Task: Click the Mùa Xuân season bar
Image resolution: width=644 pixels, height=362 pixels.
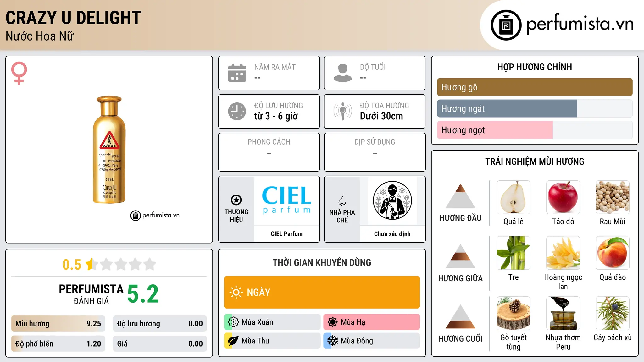Action: 272,322
